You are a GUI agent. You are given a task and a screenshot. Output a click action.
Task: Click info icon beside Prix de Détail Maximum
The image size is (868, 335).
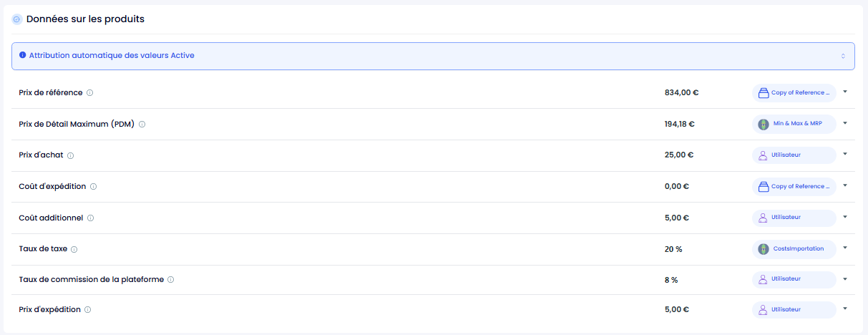(142, 124)
